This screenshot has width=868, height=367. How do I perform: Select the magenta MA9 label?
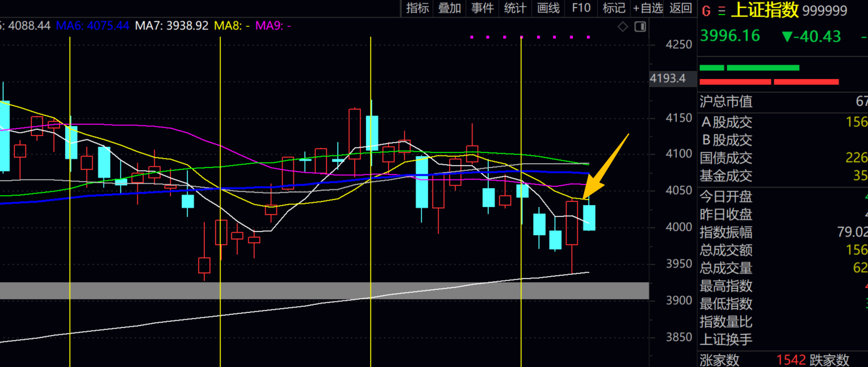pos(273,26)
